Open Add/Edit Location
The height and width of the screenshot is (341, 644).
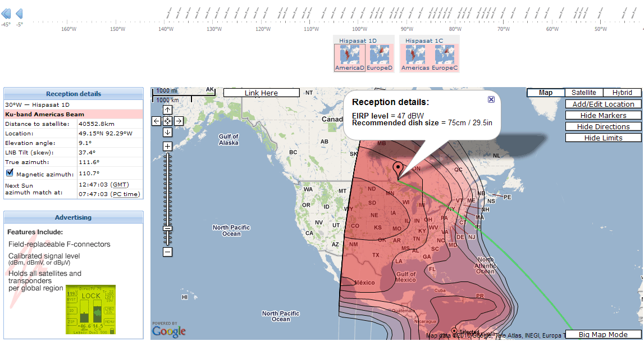604,104
